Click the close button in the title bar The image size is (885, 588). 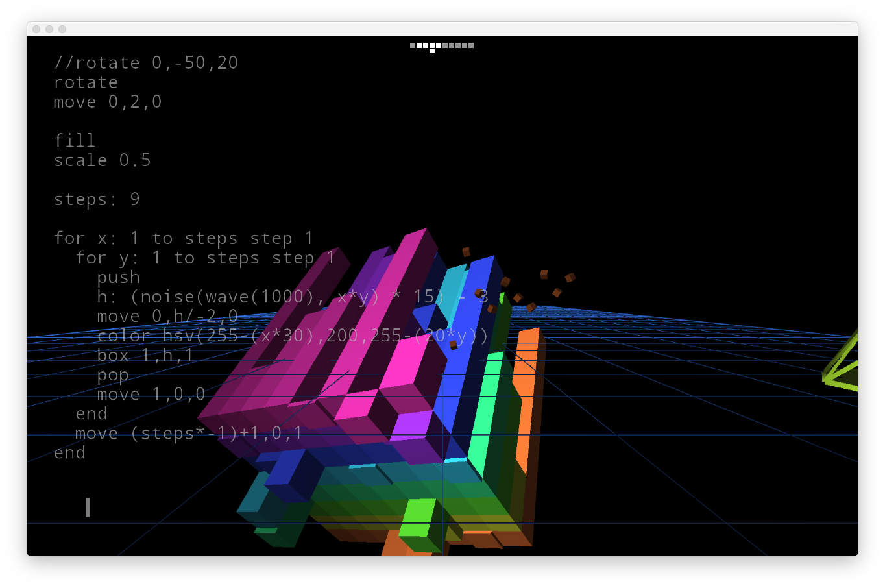pyautogui.click(x=36, y=29)
